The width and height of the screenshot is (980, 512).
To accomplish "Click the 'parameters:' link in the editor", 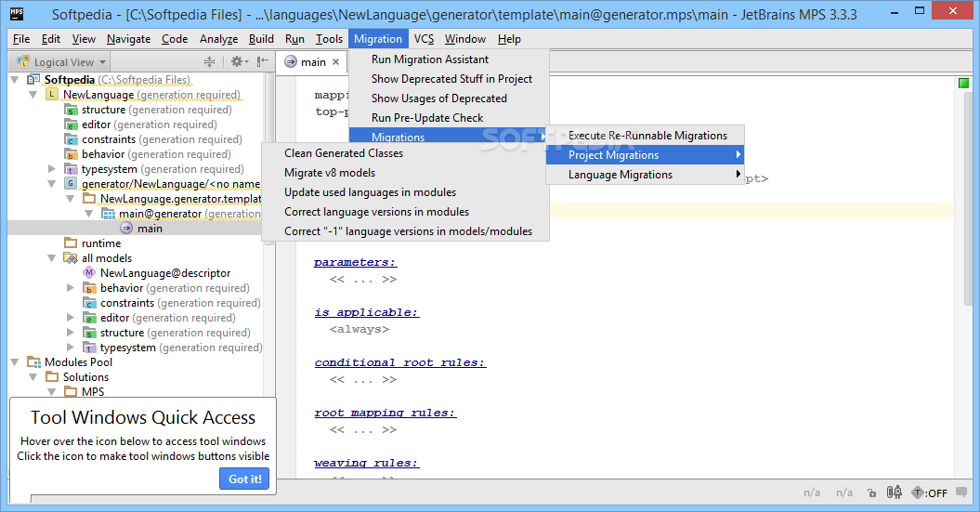I will tap(355, 263).
